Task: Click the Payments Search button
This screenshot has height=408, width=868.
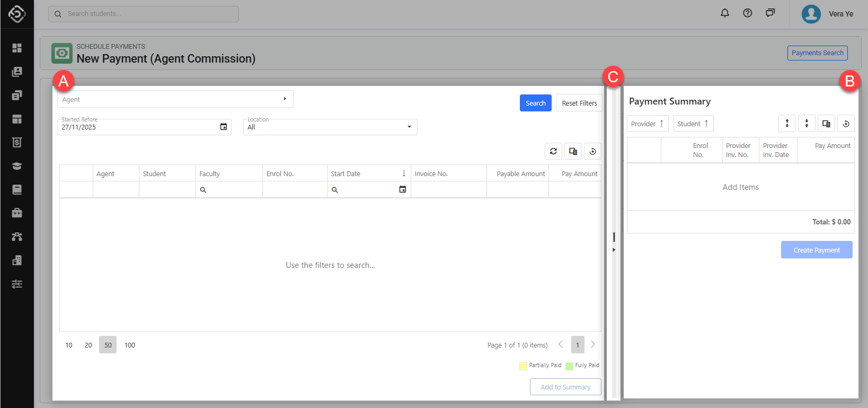Action: pos(817,53)
